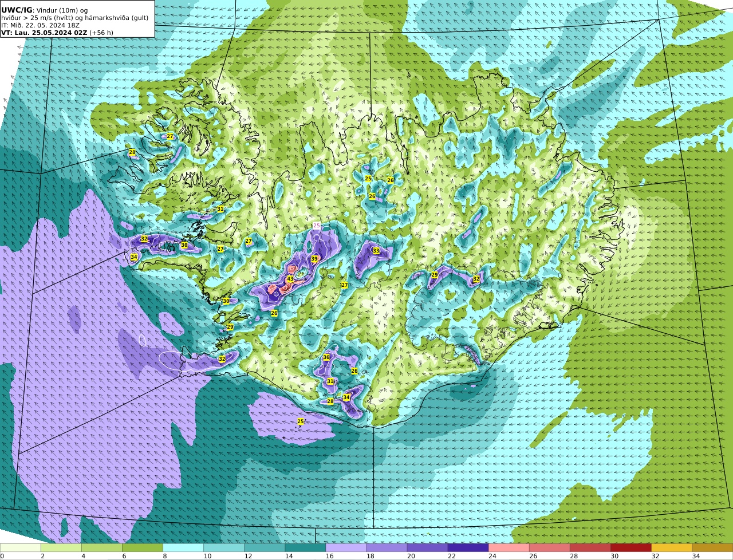Select the salmon 26–28 m/s legend swatch
The height and width of the screenshot is (560, 733).
coord(549,547)
